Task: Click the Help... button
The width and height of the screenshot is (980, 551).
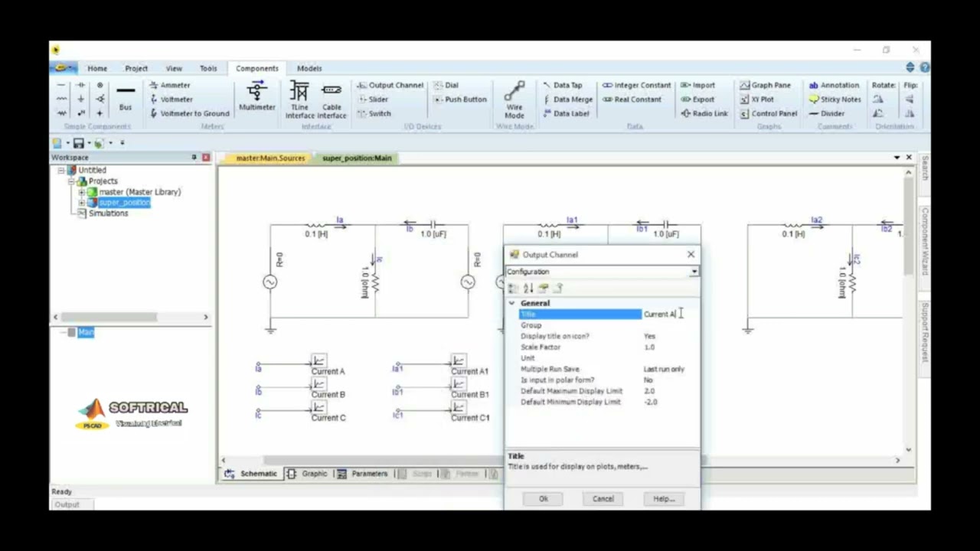Action: pyautogui.click(x=663, y=499)
